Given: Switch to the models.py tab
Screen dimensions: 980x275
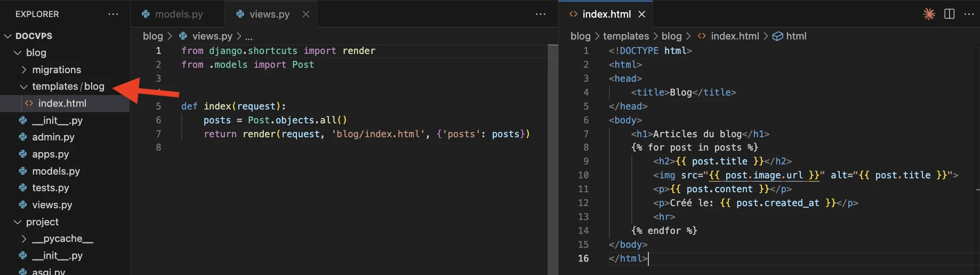Looking at the screenshot, I should [178, 14].
